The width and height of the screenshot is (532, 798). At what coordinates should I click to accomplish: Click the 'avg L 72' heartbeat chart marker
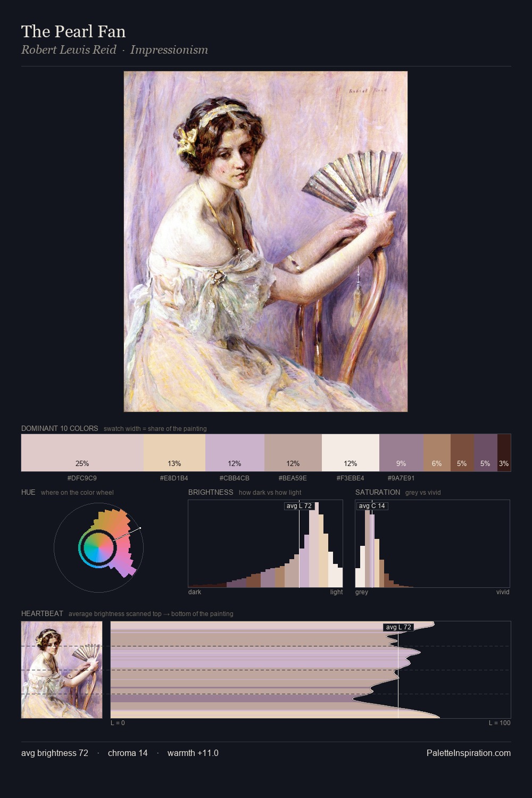pyautogui.click(x=398, y=627)
